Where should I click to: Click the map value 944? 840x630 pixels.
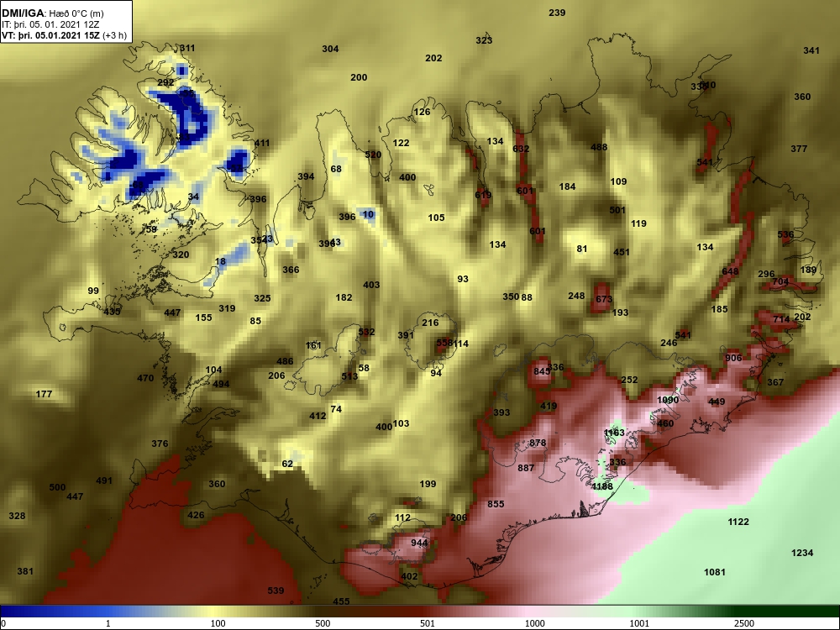[419, 543]
